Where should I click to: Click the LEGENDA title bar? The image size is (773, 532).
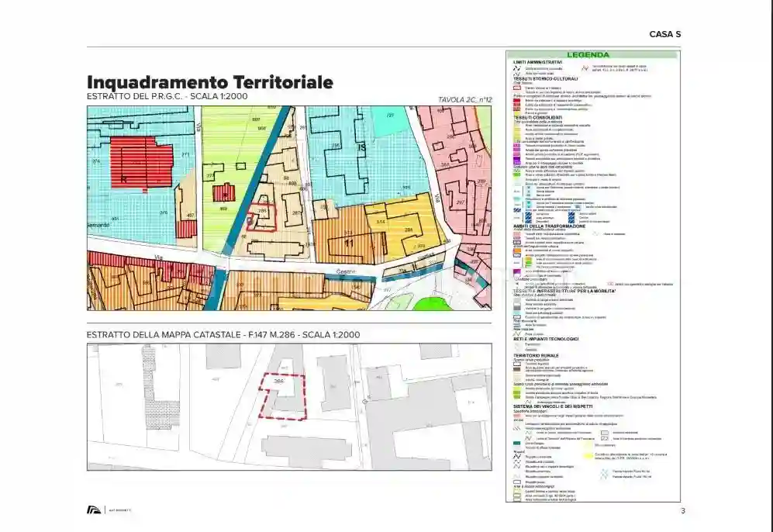[592, 55]
